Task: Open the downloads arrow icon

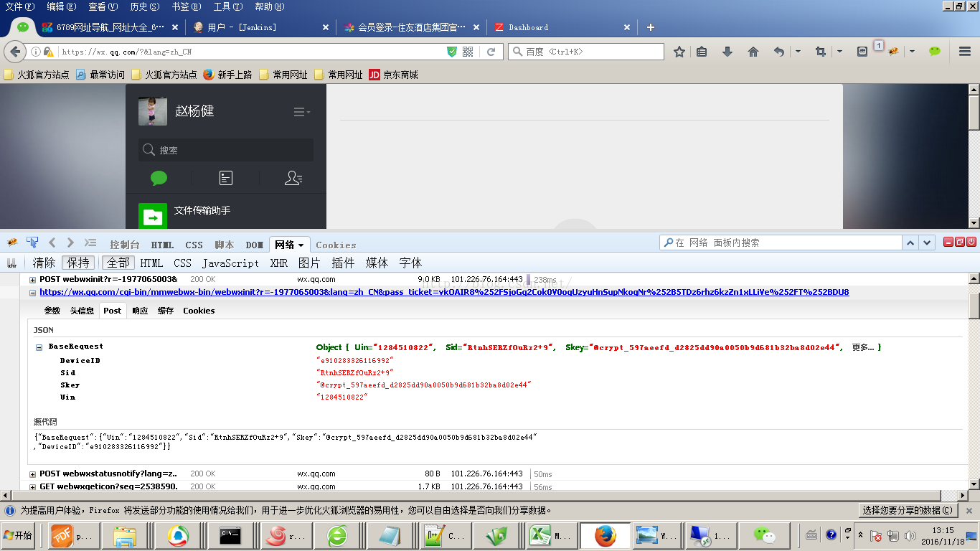Action: pyautogui.click(x=727, y=52)
